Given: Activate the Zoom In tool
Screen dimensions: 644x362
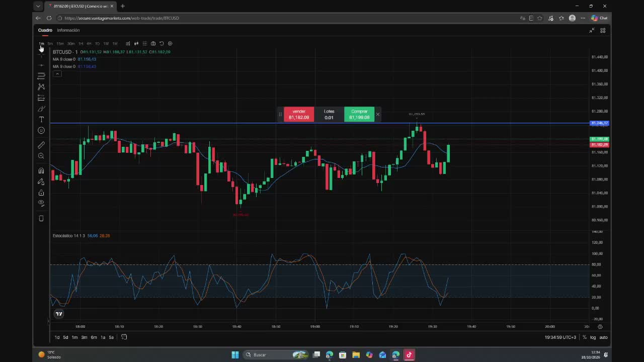Looking at the screenshot, I should 41,156.
